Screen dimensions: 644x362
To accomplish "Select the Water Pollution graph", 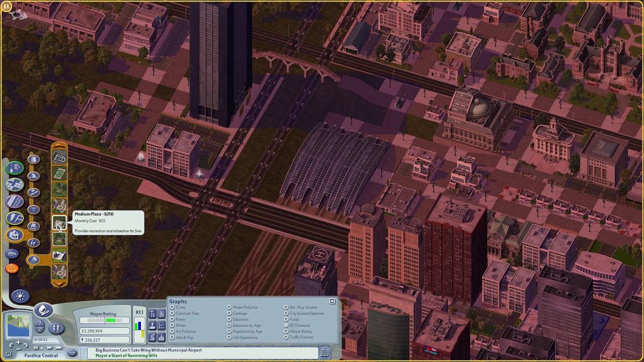I will 229,307.
